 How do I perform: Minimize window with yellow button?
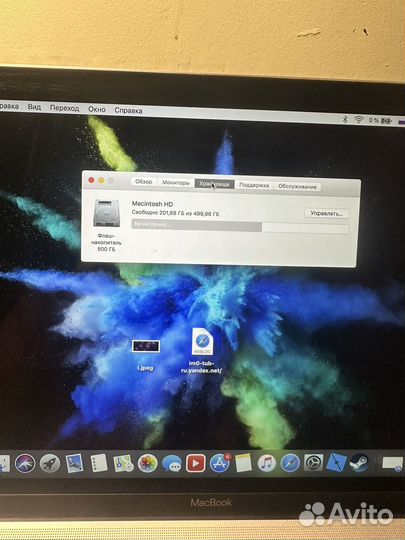click(101, 180)
